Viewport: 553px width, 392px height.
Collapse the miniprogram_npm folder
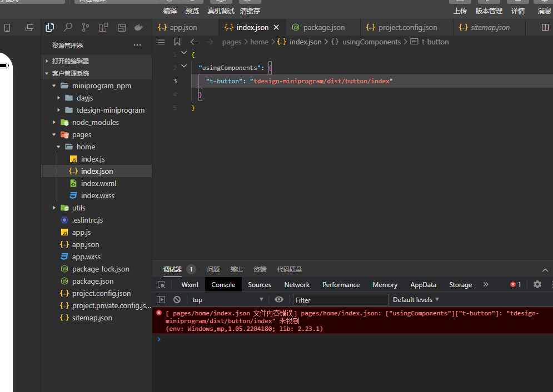[54, 86]
